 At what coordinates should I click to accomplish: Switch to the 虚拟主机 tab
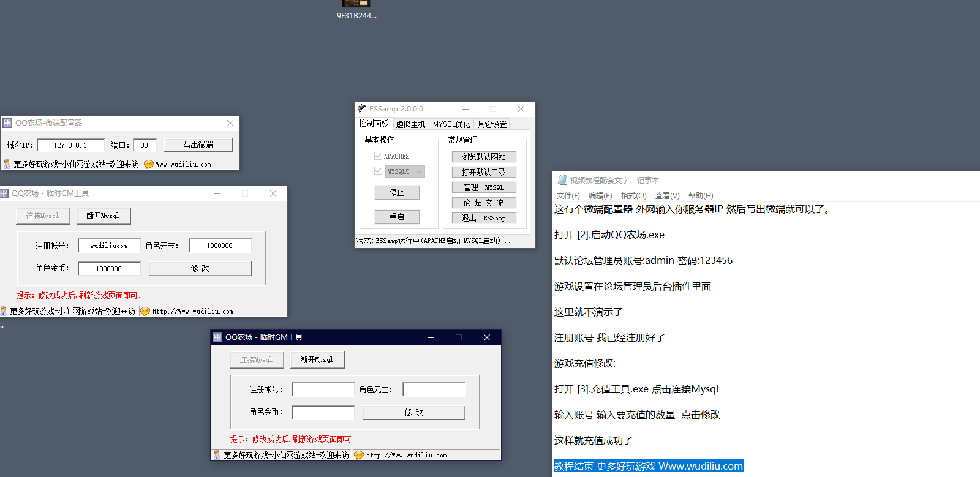tap(410, 124)
